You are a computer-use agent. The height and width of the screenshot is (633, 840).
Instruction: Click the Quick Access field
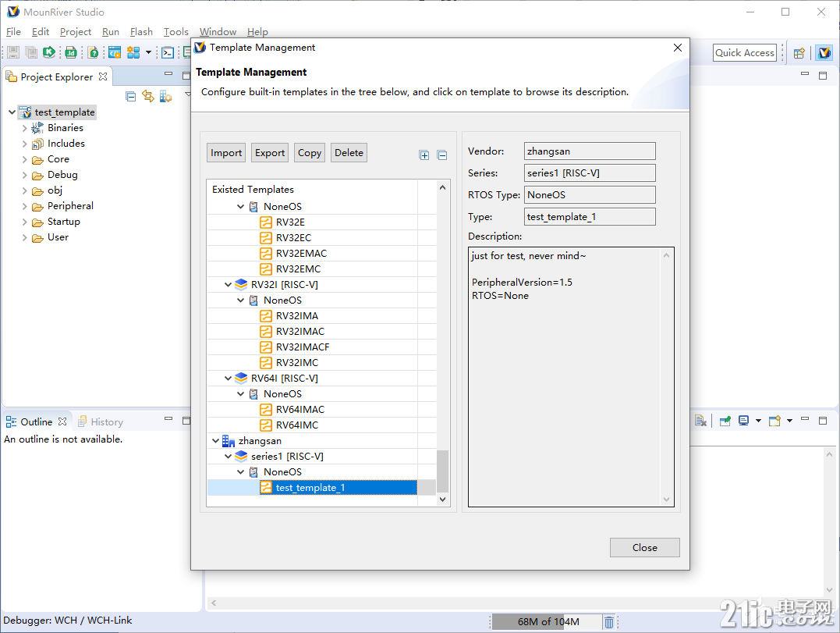click(745, 52)
